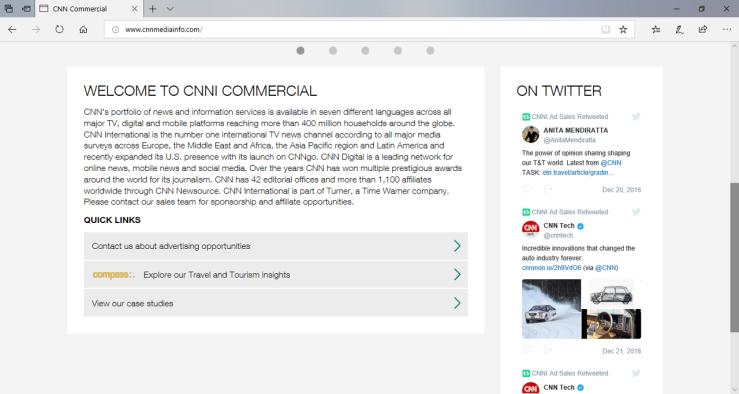This screenshot has width=739, height=394.
Task: Share Anita Mendiratta's tweet icon
Action: [548, 189]
